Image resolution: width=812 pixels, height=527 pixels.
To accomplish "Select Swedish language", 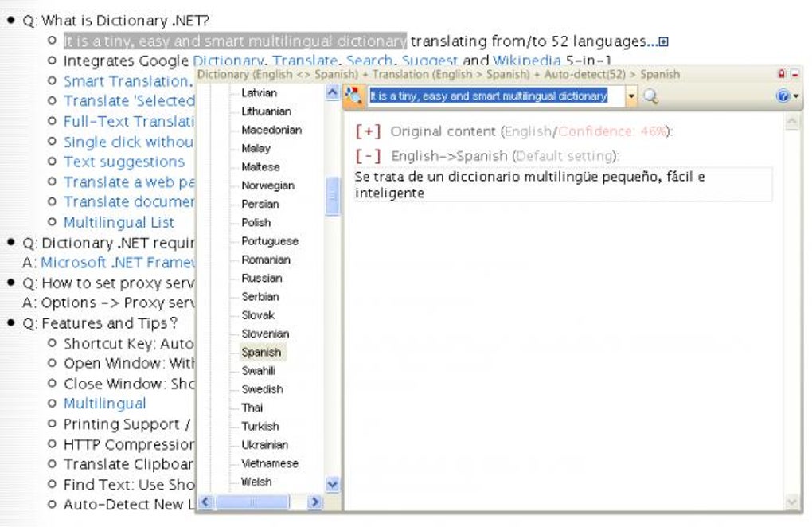I will [x=262, y=389].
